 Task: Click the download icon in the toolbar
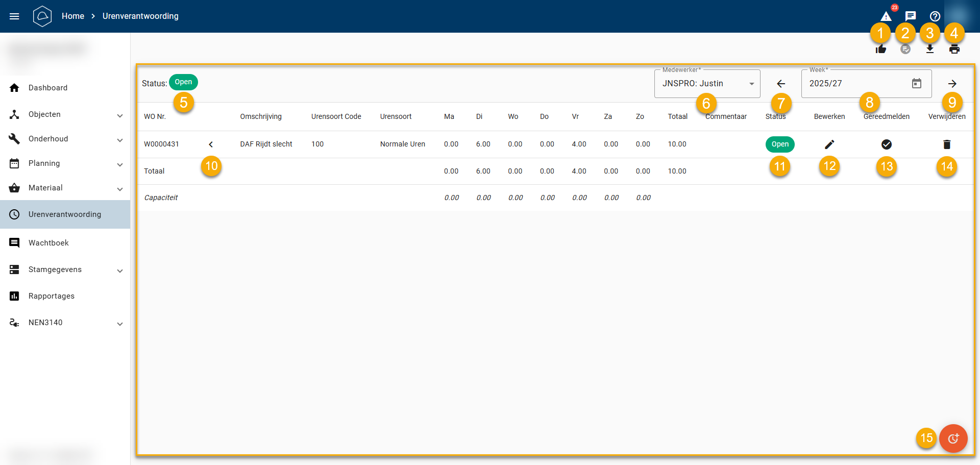[930, 49]
